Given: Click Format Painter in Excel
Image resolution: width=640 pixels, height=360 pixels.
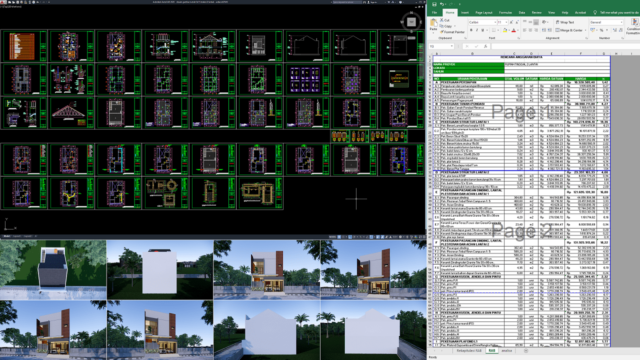Looking at the screenshot, I should [452, 32].
